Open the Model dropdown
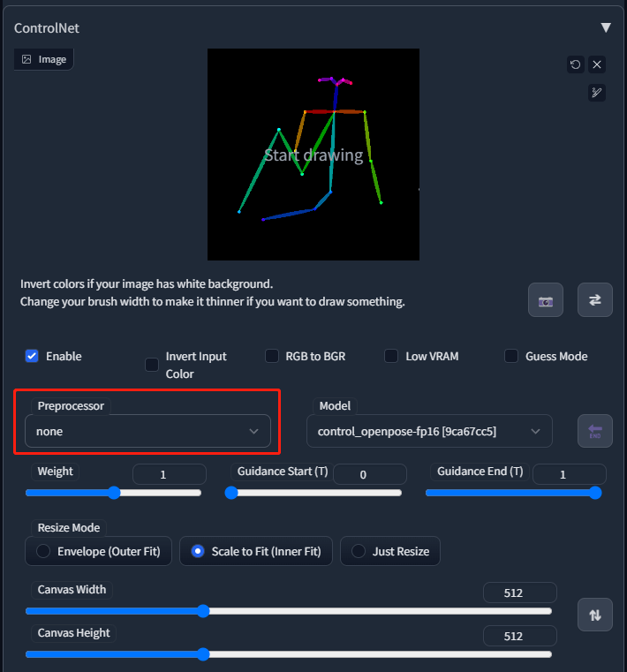Image resolution: width=627 pixels, height=672 pixels. pos(429,431)
